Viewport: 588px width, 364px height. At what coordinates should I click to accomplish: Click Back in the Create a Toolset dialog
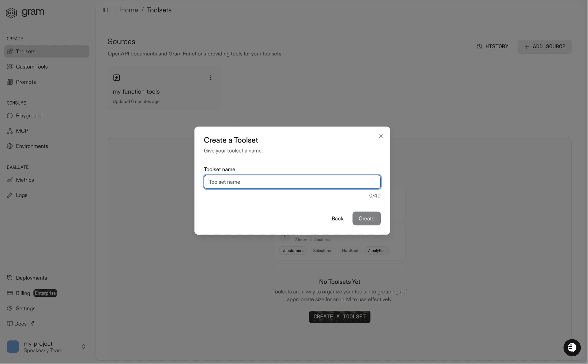point(337,218)
